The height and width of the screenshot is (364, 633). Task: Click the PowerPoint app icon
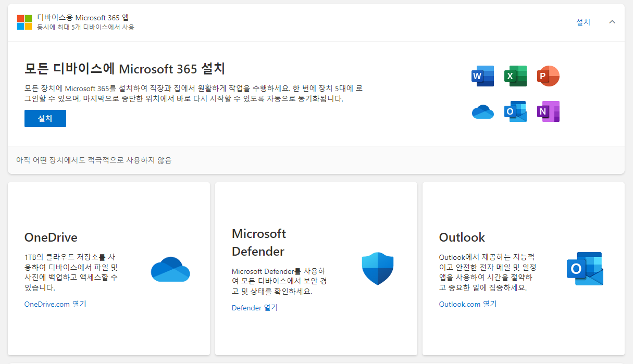[x=548, y=76]
